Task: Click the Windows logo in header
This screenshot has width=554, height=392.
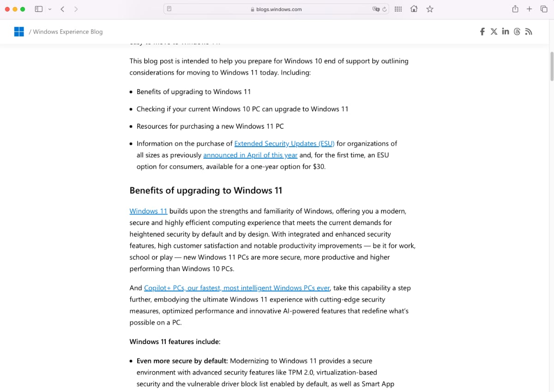Action: (x=19, y=31)
